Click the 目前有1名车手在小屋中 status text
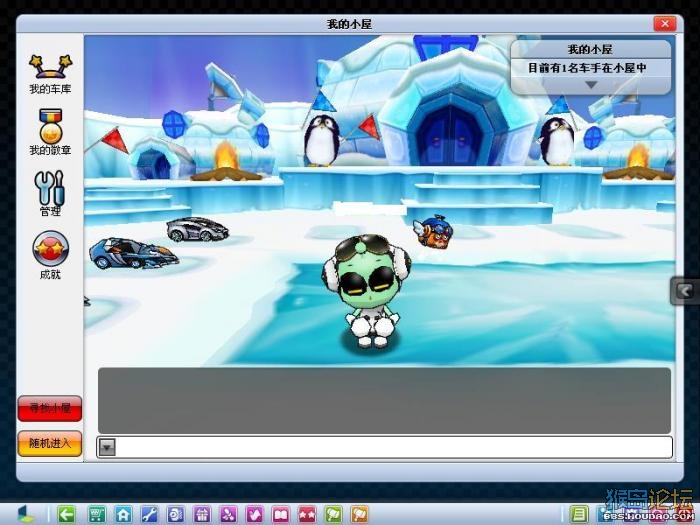The width and height of the screenshot is (700, 525). (x=588, y=68)
